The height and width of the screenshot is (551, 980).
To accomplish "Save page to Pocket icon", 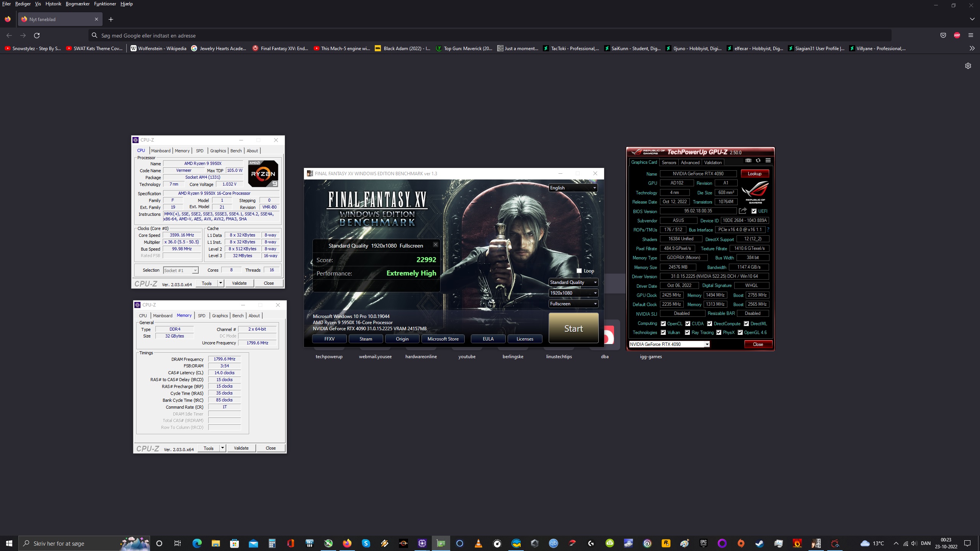I will (x=943, y=36).
